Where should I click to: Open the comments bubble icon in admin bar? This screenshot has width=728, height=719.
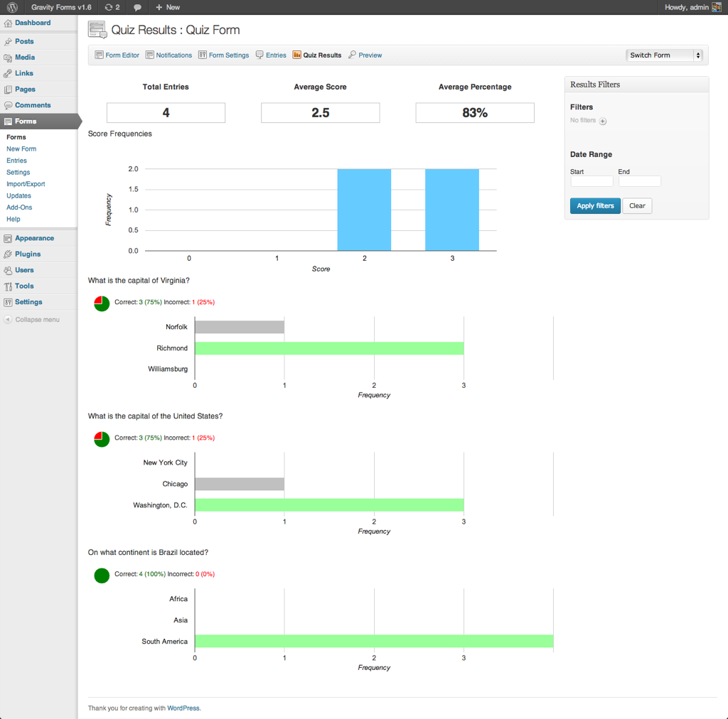[x=137, y=7]
